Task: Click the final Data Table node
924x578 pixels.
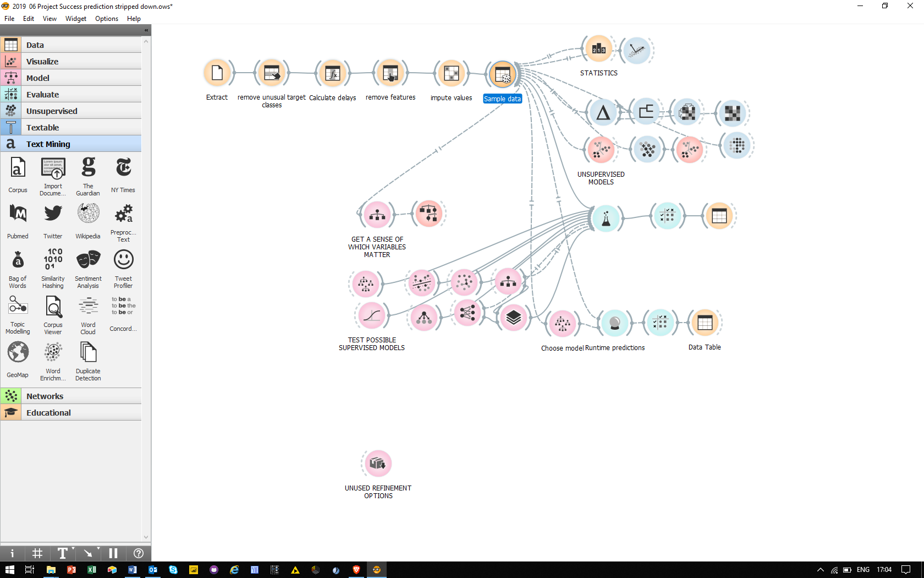Action: pos(705,323)
